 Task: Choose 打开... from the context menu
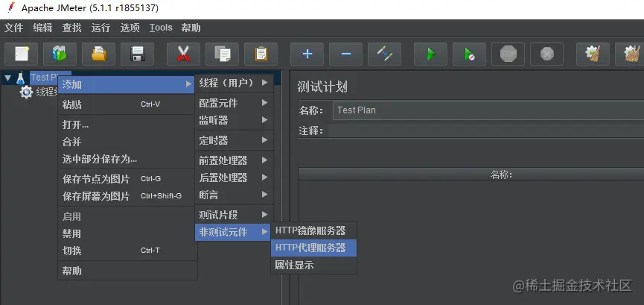(127, 125)
